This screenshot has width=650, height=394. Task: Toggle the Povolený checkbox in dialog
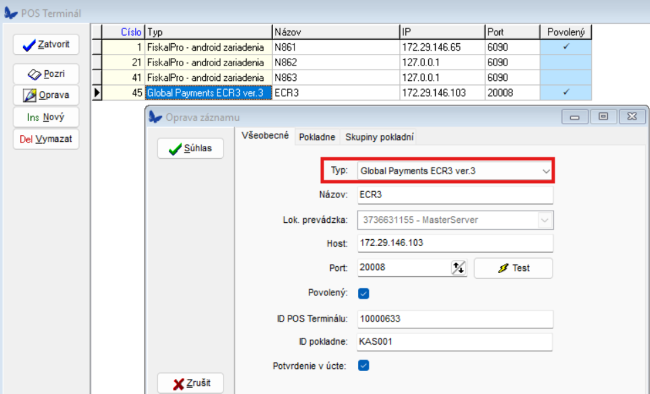click(x=364, y=293)
